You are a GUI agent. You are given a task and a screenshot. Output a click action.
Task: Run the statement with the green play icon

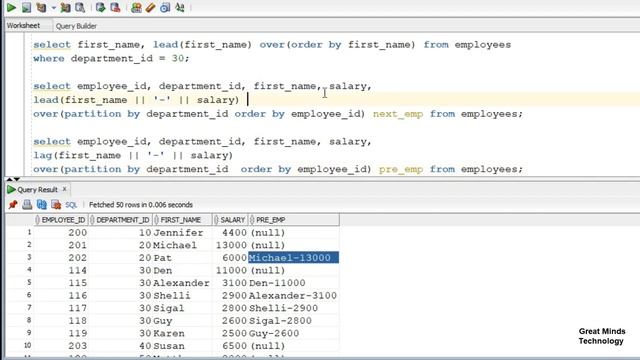[x=11, y=7]
